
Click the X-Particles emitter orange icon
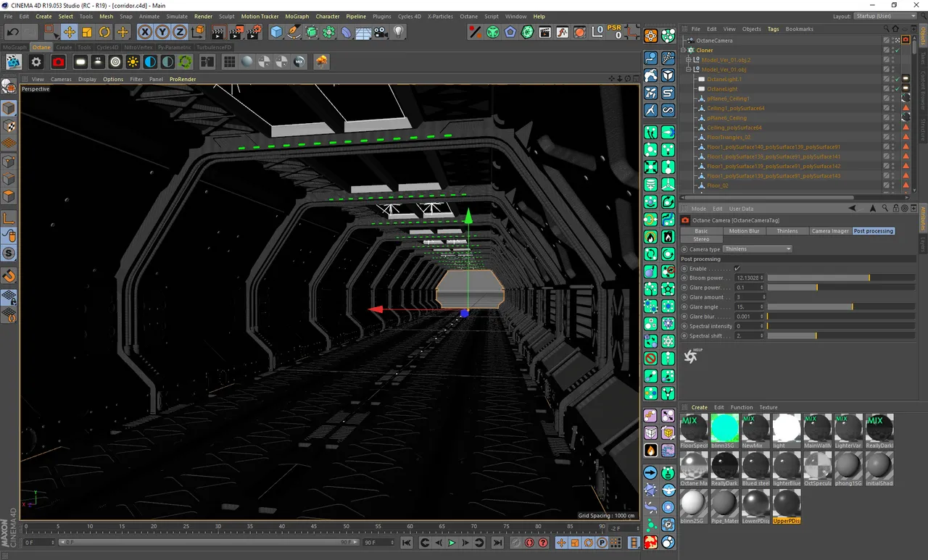[x=650, y=37]
